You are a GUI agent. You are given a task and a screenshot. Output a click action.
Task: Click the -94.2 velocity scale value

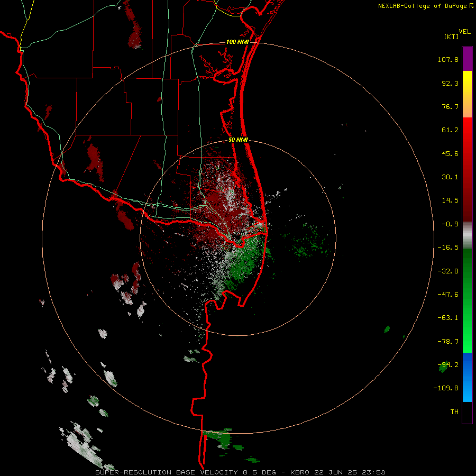click(x=448, y=365)
